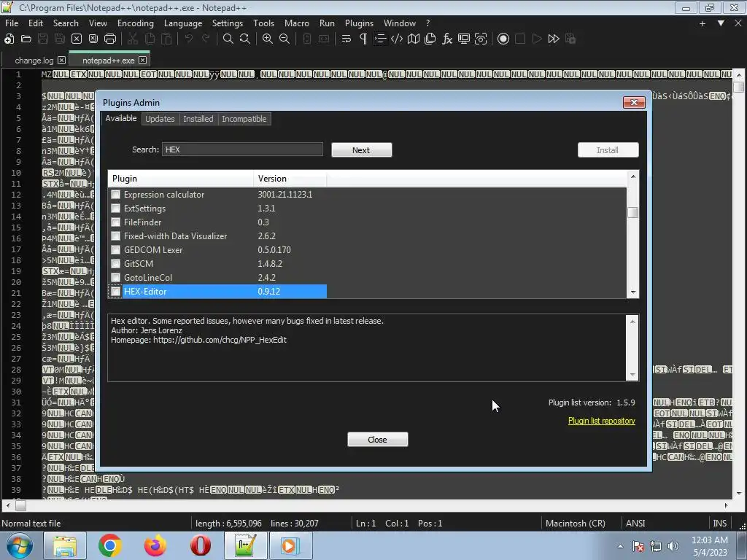Close the change.log tab with its X
Screen dimensions: 747x560
click(x=61, y=61)
